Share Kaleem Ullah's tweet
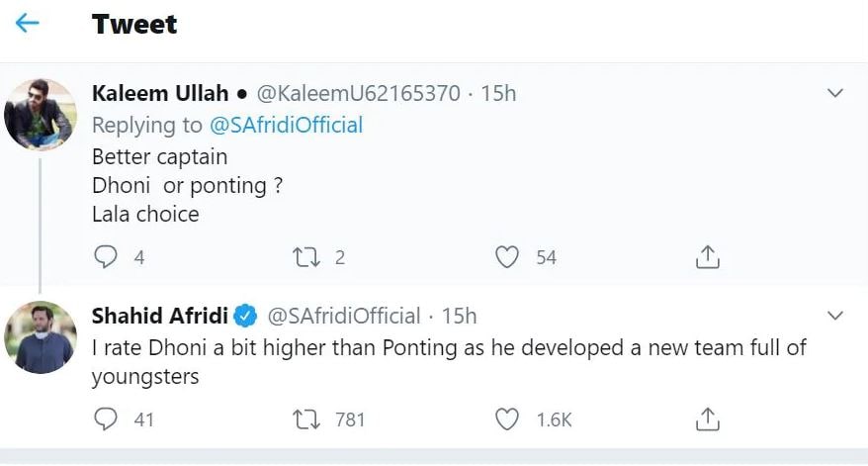Viewport: 868px width, 466px height. (x=707, y=257)
